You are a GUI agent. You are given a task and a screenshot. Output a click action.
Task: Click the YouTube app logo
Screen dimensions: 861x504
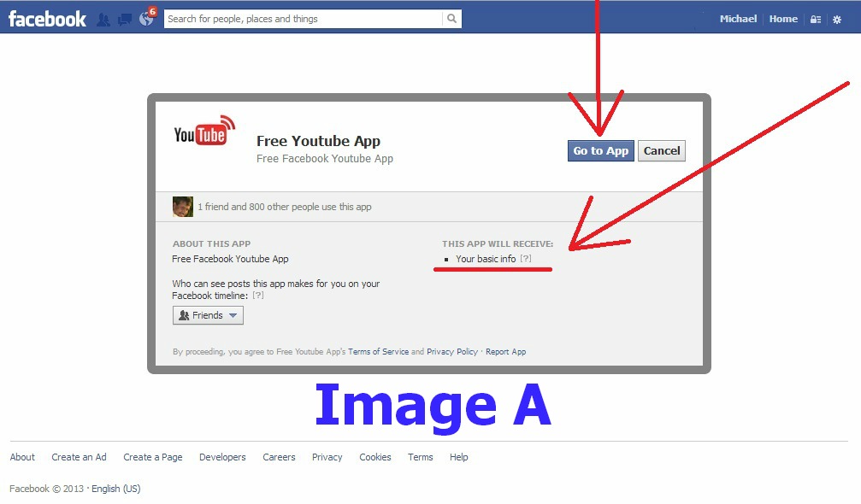(x=204, y=131)
